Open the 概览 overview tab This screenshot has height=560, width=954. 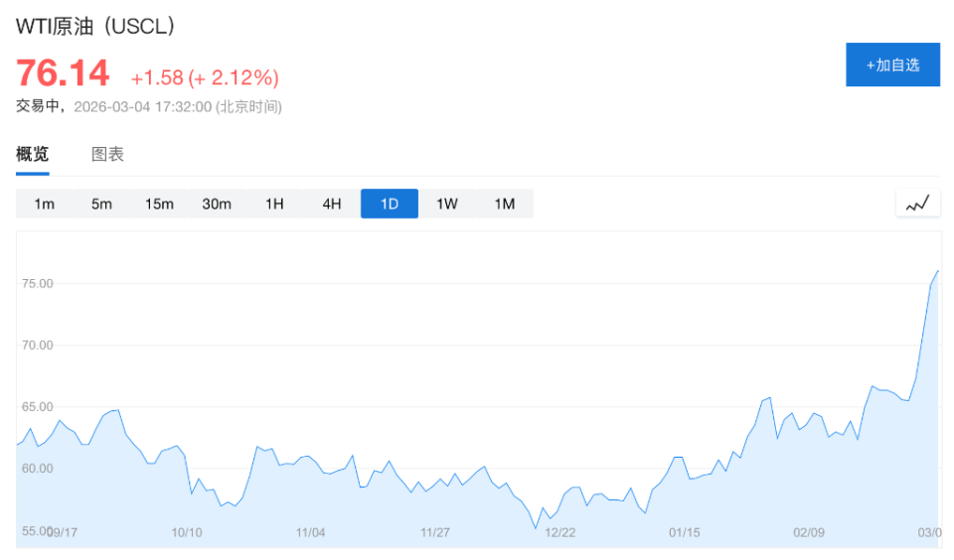coord(32,154)
